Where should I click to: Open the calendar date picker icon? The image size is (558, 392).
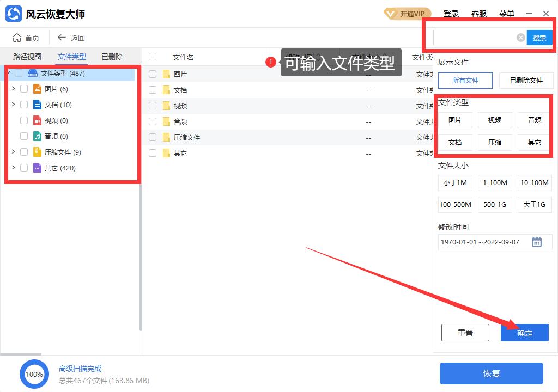[x=537, y=242]
